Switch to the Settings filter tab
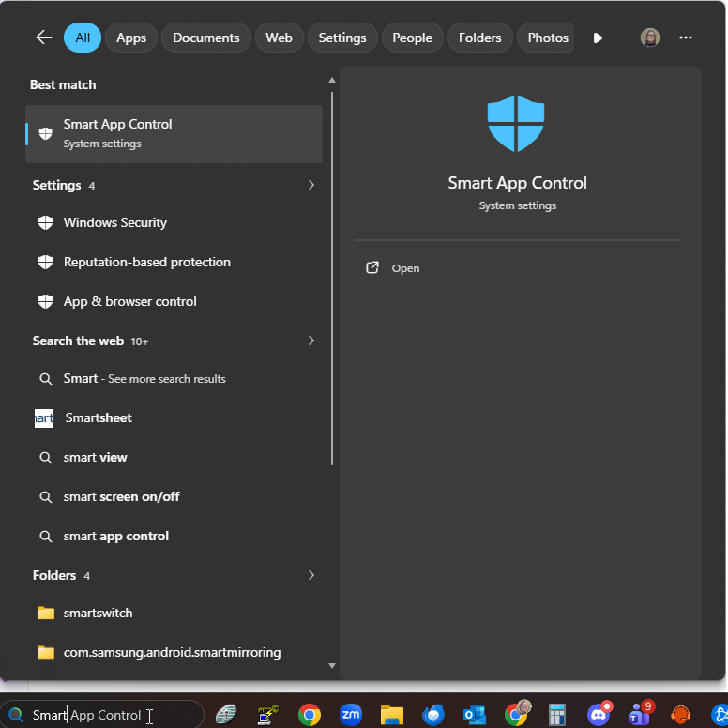Viewport: 728px width, 728px height. 342,38
